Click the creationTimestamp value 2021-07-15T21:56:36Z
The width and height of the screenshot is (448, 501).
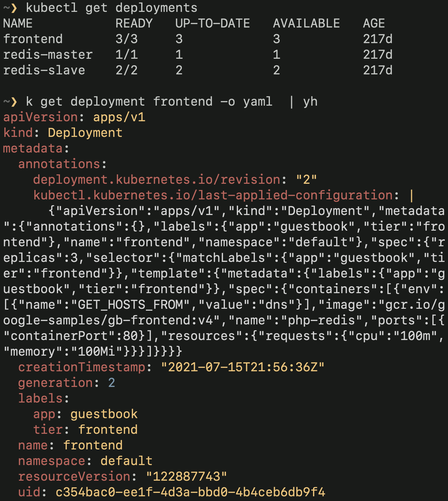[243, 367]
